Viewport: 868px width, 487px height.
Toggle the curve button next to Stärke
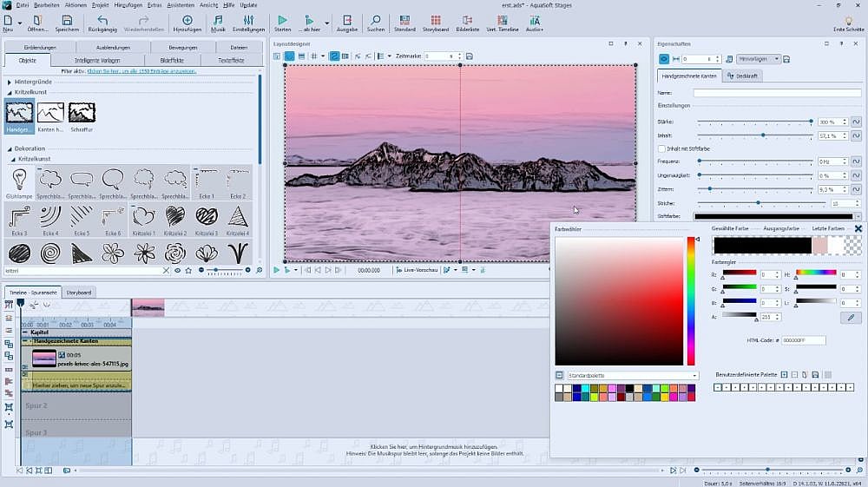(x=855, y=122)
